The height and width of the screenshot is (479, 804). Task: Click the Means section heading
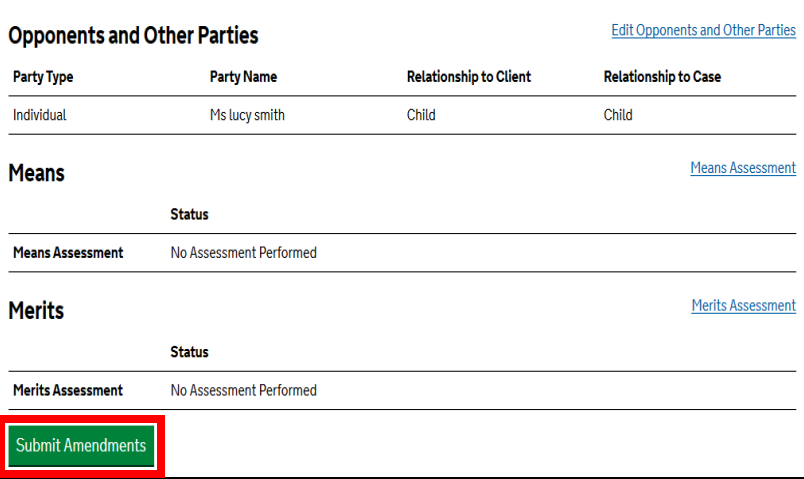36,173
